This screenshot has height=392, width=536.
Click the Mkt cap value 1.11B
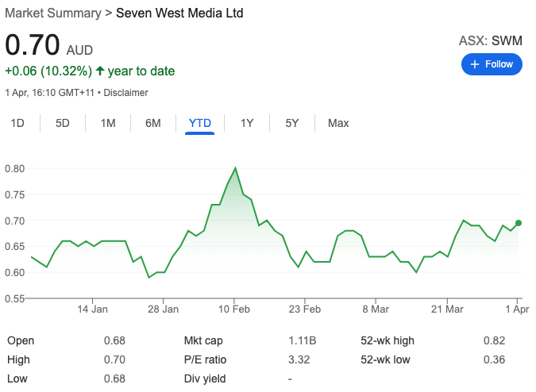pos(303,340)
